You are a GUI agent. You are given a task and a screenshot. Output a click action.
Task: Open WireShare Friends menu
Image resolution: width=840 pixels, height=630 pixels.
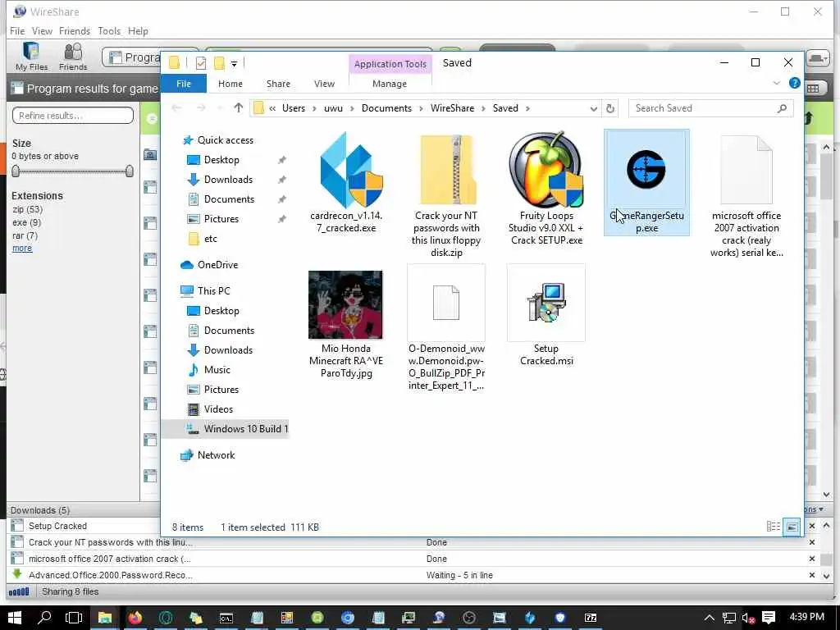tap(75, 31)
